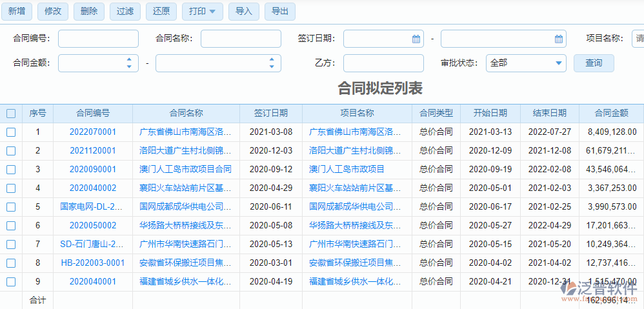Open the end signing date calendar icon

coord(558,39)
